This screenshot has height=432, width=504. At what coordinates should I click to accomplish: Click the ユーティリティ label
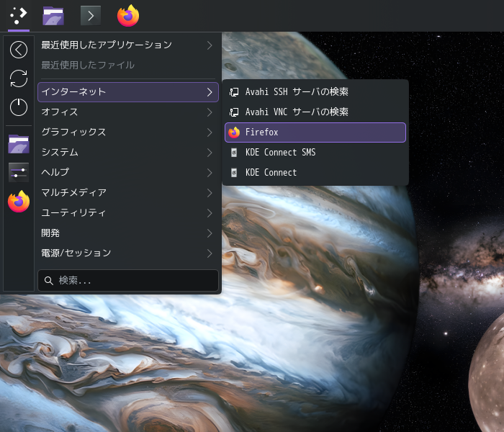73,213
